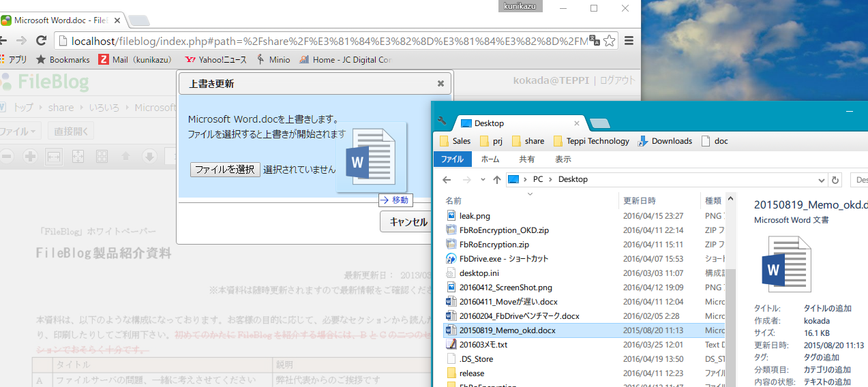
Task: Click the キャンセル button in the dialog
Action: (408, 221)
